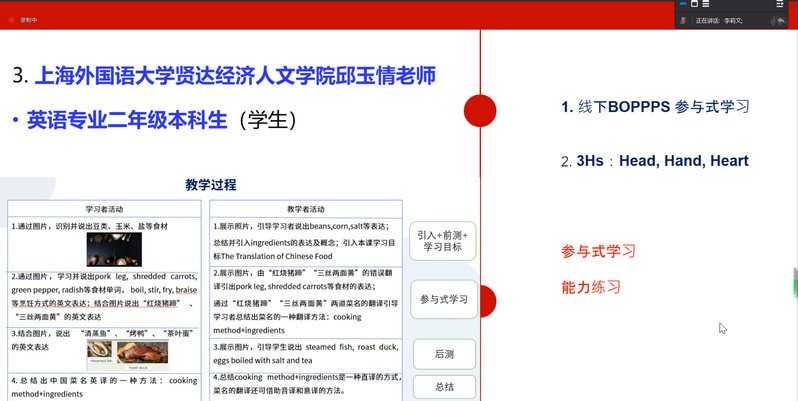The image size is (798, 401).
Task: Click the 总结 rounded box
Action: [444, 387]
